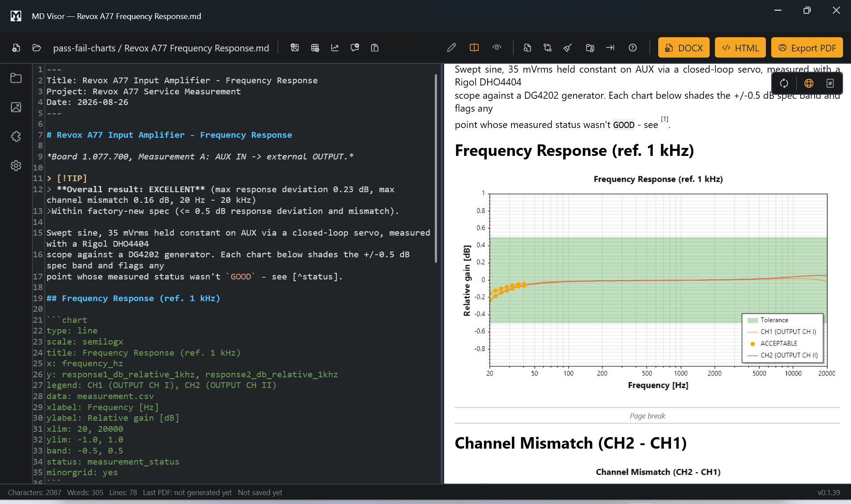Viewport: 851px width, 504px height.
Task: Click 'minorgrid: yes' line in editor
Action: 82,473
